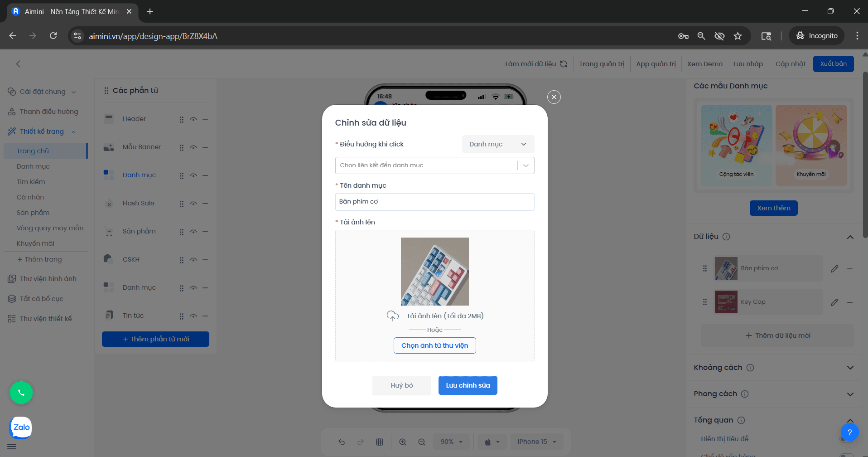The height and width of the screenshot is (457, 868).
Task: Open the Zalo chat icon
Action: tap(21, 428)
